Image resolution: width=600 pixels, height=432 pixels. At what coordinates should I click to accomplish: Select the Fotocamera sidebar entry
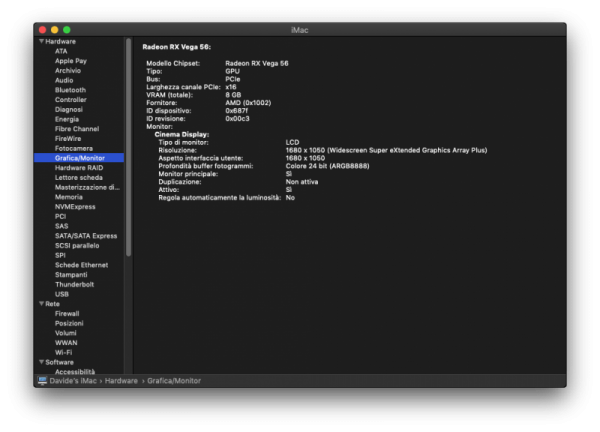click(74, 148)
